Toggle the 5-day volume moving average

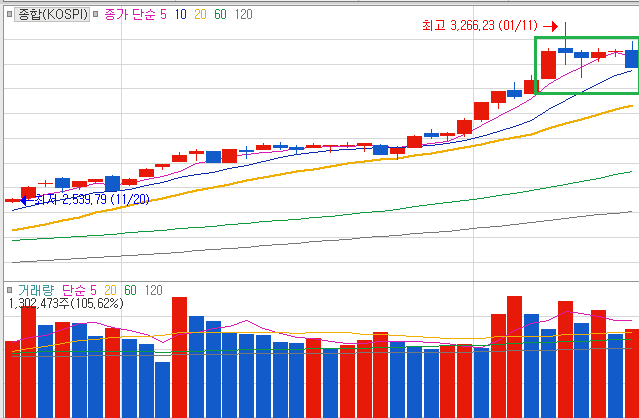(x=92, y=290)
